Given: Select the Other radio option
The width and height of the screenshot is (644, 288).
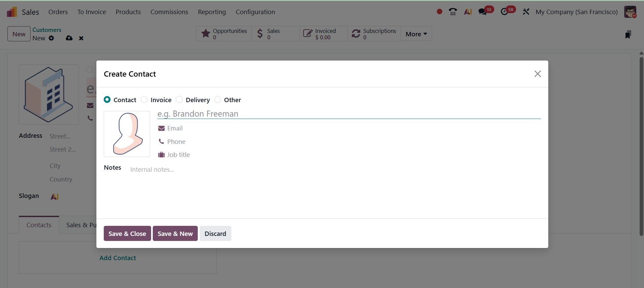Looking at the screenshot, I should pyautogui.click(x=218, y=99).
